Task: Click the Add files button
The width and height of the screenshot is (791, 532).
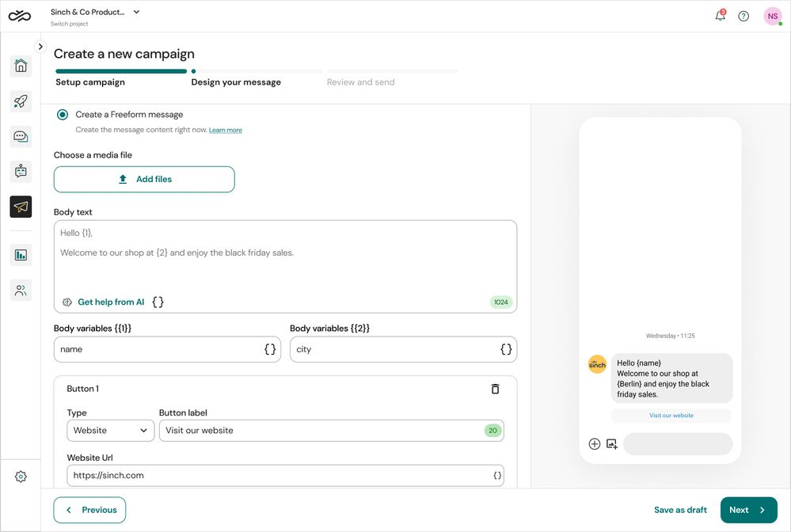Action: click(x=144, y=179)
